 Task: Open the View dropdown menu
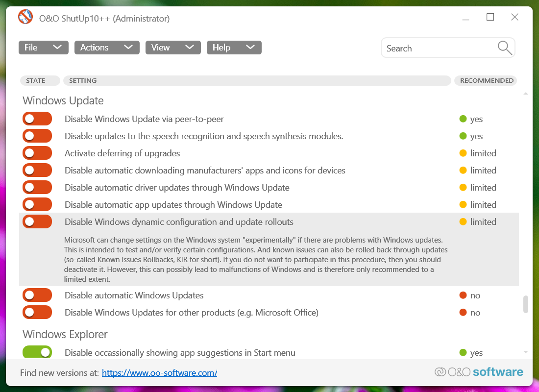173,48
